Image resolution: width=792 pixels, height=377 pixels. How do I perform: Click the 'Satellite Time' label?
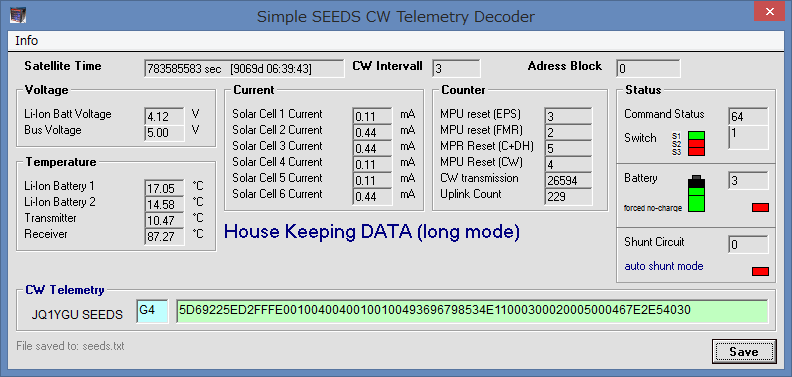click(63, 66)
